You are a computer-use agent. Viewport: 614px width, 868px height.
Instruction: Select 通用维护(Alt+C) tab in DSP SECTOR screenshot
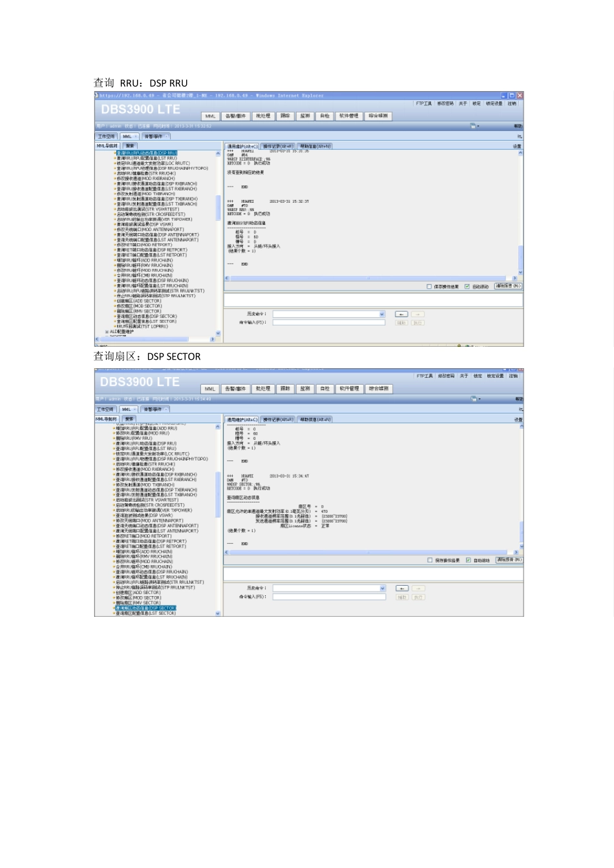(242, 419)
